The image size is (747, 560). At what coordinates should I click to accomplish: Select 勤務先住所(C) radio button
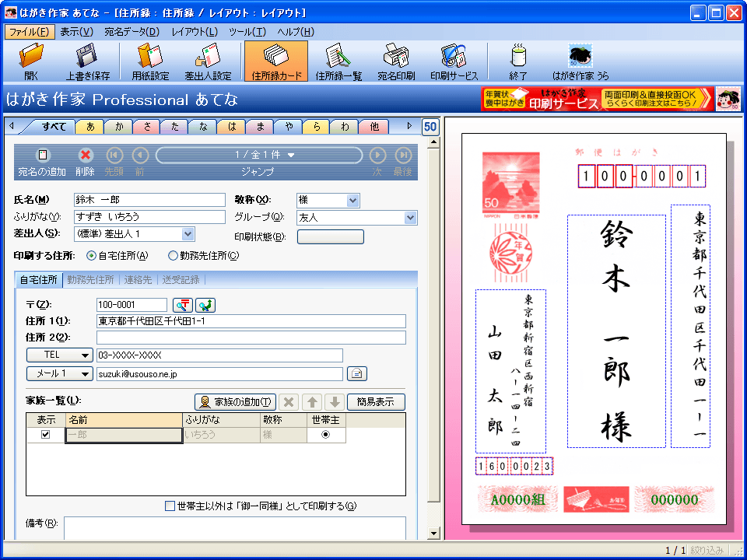tap(173, 256)
